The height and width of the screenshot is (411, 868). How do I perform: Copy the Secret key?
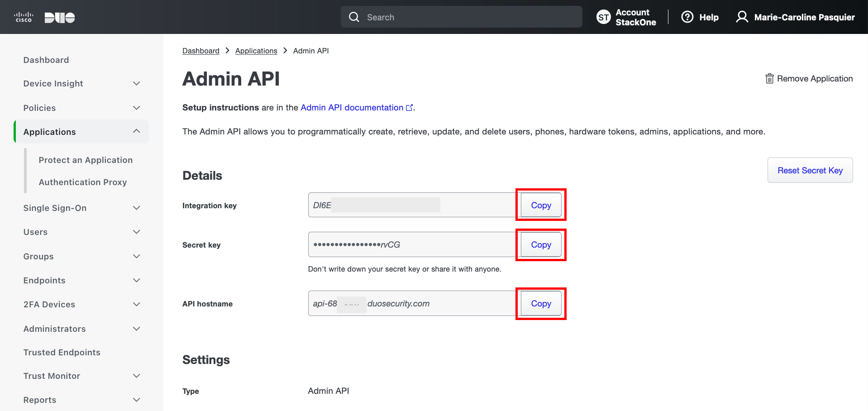pyautogui.click(x=541, y=244)
